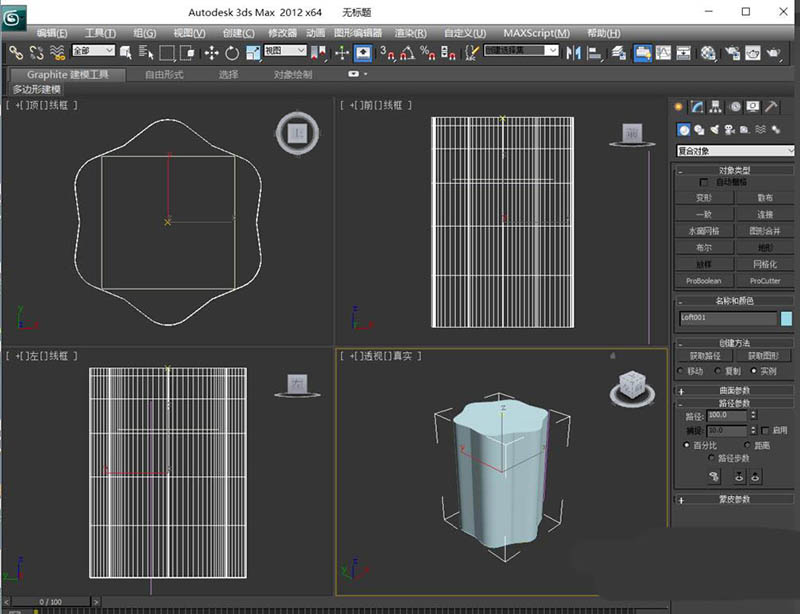Click the 获取图形 button
This screenshot has height=614, width=800.
click(763, 356)
